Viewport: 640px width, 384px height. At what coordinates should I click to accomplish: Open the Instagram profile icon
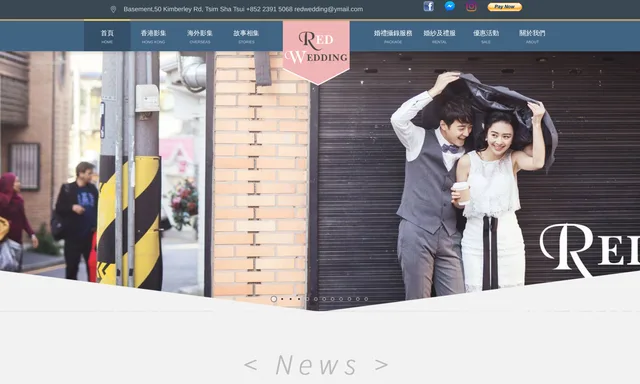(x=471, y=6)
